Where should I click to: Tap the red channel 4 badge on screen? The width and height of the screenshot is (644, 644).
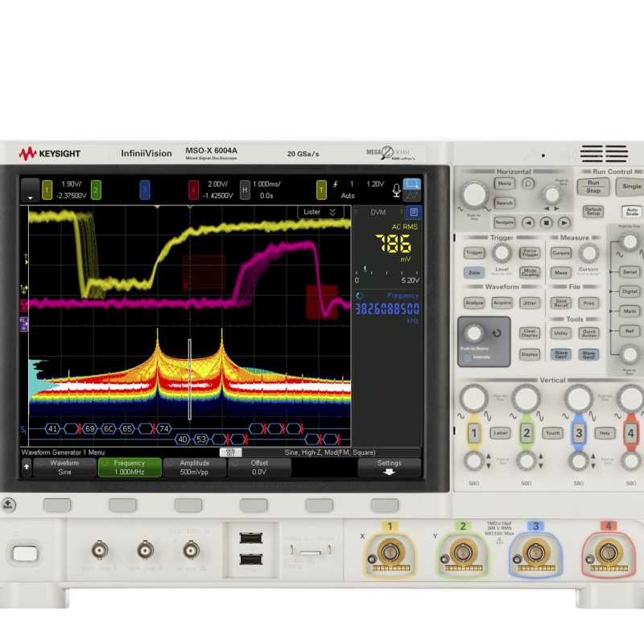pos(193,190)
